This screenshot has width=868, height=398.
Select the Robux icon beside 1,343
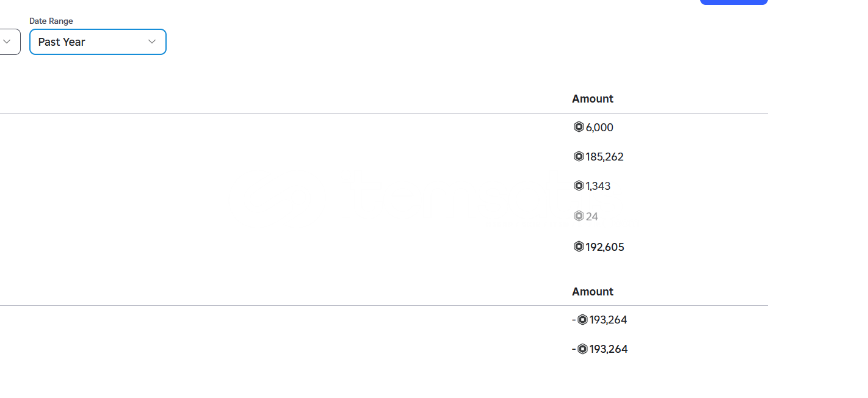click(579, 186)
